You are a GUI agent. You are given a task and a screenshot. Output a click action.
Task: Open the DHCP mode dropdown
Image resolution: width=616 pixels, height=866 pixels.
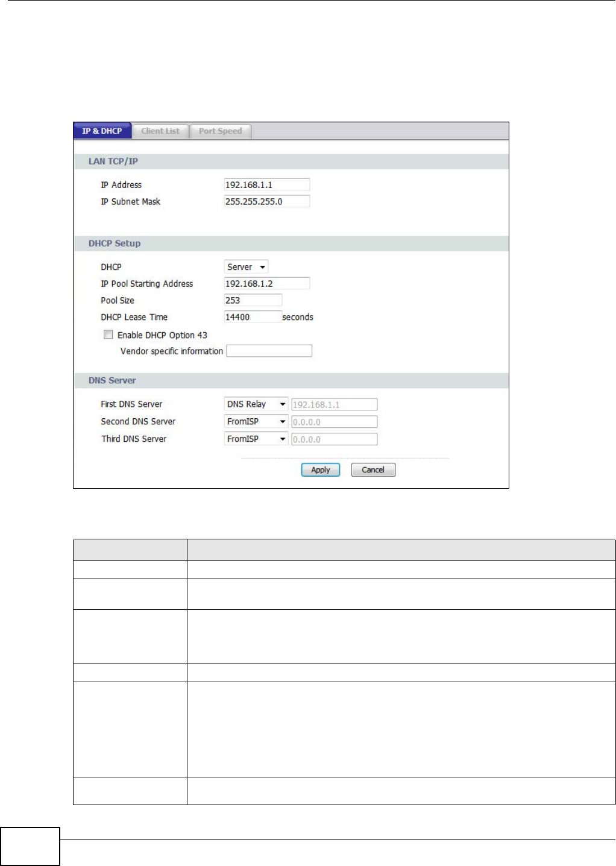pos(246,267)
